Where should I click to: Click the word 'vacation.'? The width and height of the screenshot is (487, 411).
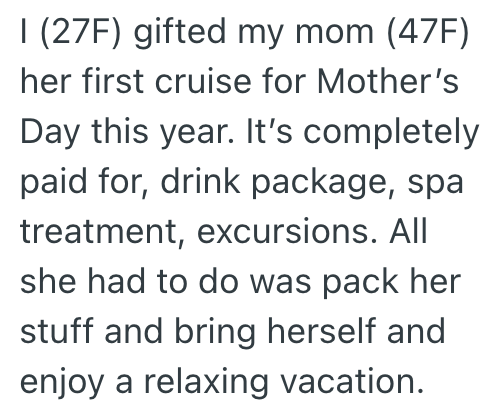pyautogui.click(x=352, y=381)
